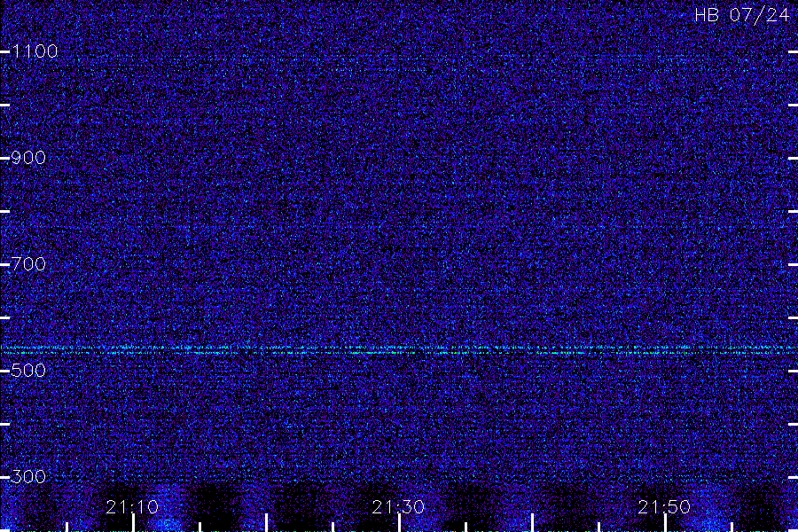Click the 21:30 time label

(398, 507)
